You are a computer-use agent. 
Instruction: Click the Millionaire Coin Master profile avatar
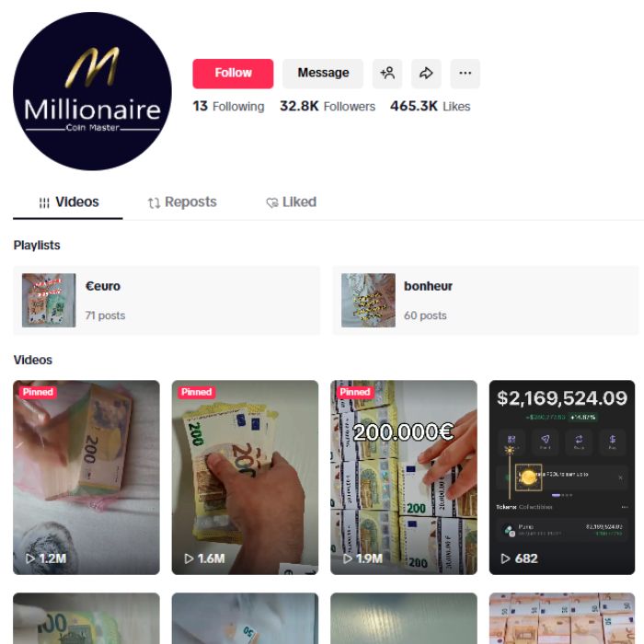[x=92, y=91]
